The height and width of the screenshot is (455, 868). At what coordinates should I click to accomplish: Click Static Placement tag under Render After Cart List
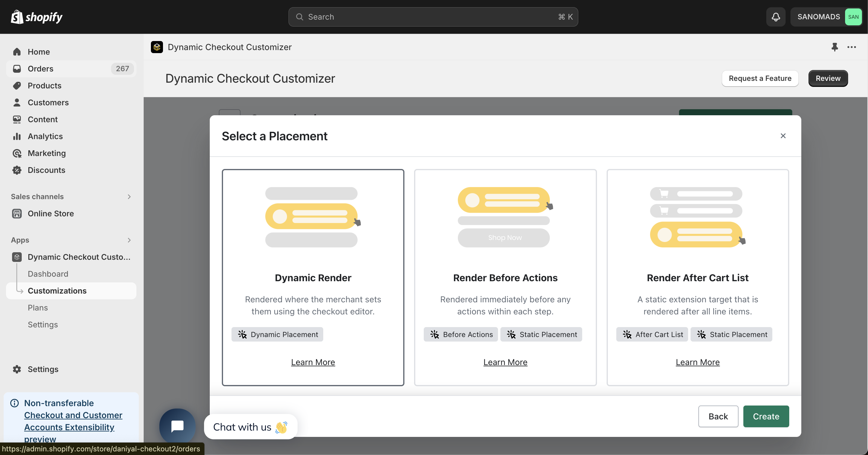(x=731, y=334)
